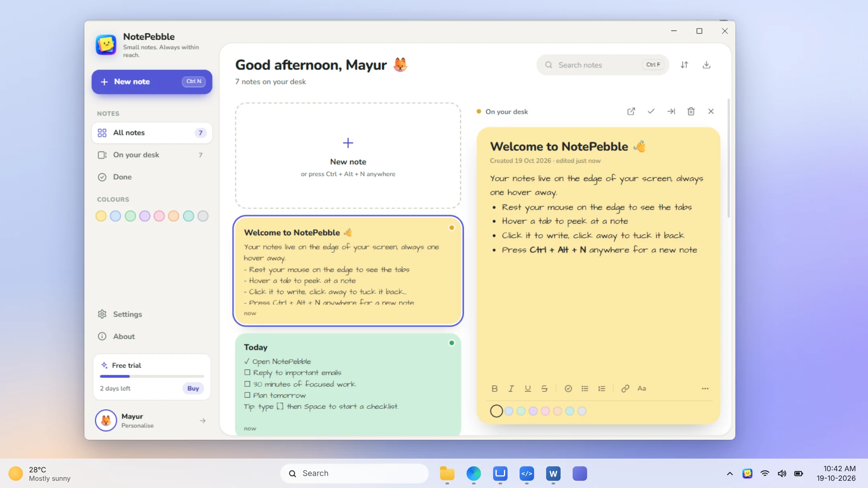
Task: Click the export/download notes icon
Action: click(706, 65)
